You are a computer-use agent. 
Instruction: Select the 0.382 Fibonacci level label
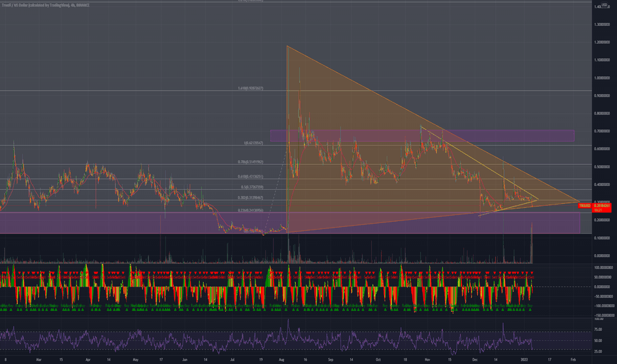click(x=250, y=198)
